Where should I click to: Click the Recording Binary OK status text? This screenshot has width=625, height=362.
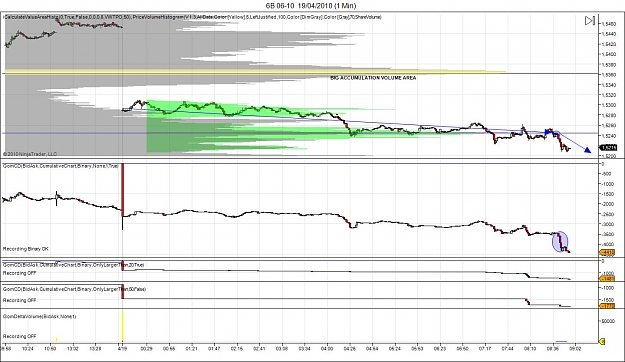click(26, 249)
